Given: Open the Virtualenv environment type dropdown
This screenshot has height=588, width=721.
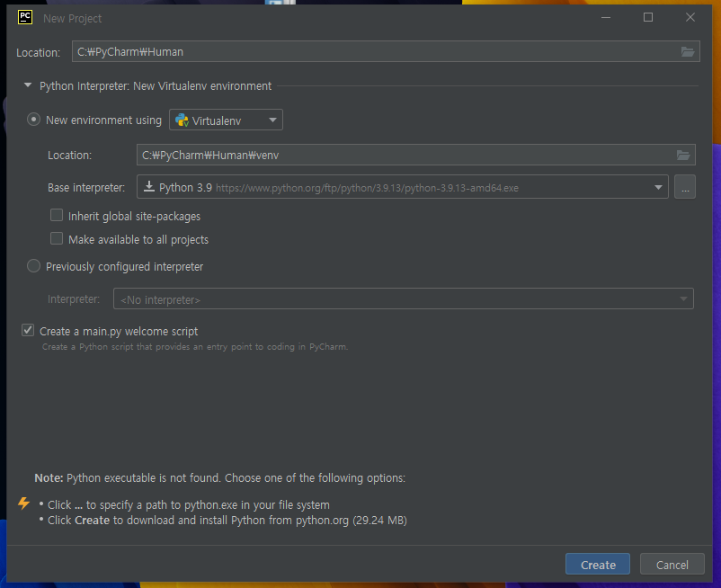Looking at the screenshot, I should coord(226,120).
